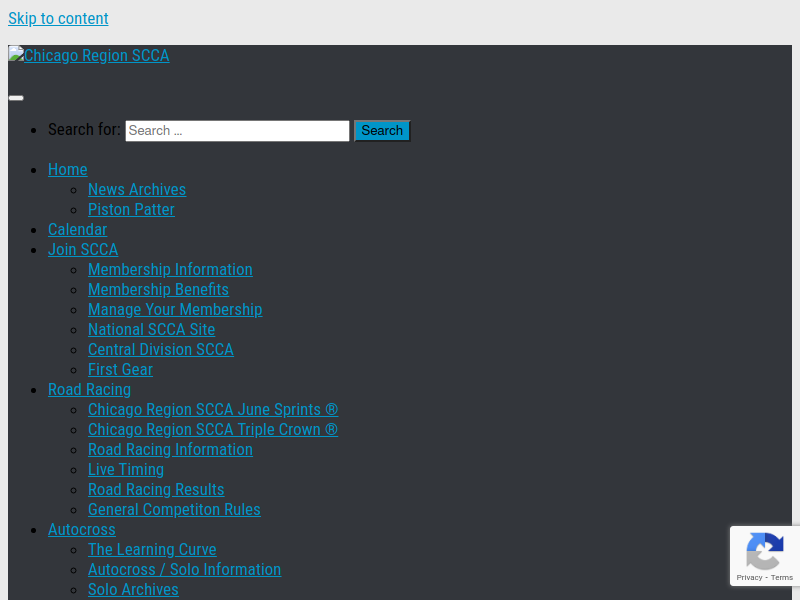
Task: Navigate to Calendar
Action: click(x=78, y=230)
